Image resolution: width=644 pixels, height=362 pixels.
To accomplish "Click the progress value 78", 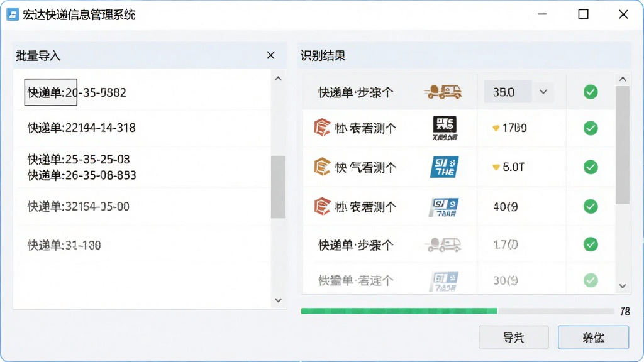I will pos(625,312).
